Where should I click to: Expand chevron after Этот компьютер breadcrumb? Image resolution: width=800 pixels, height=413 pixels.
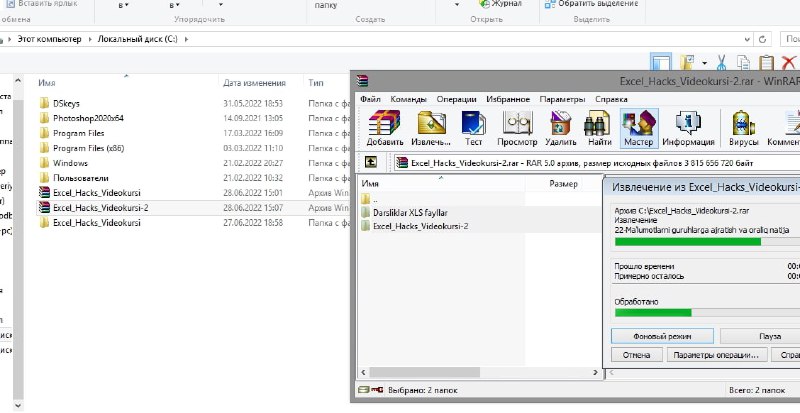tap(90, 39)
